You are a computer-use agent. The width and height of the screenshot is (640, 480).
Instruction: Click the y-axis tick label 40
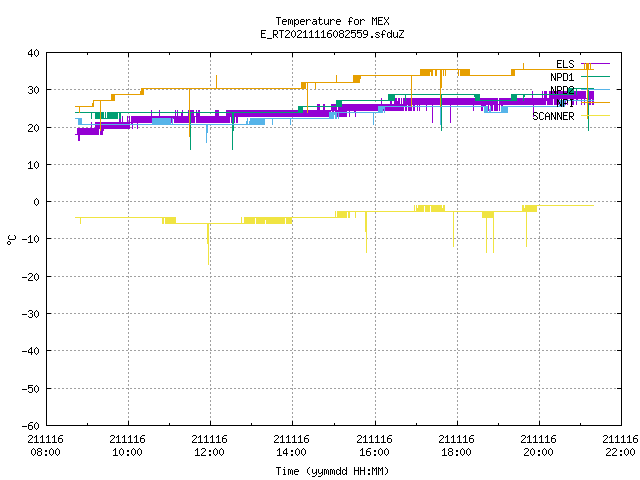coord(33,53)
